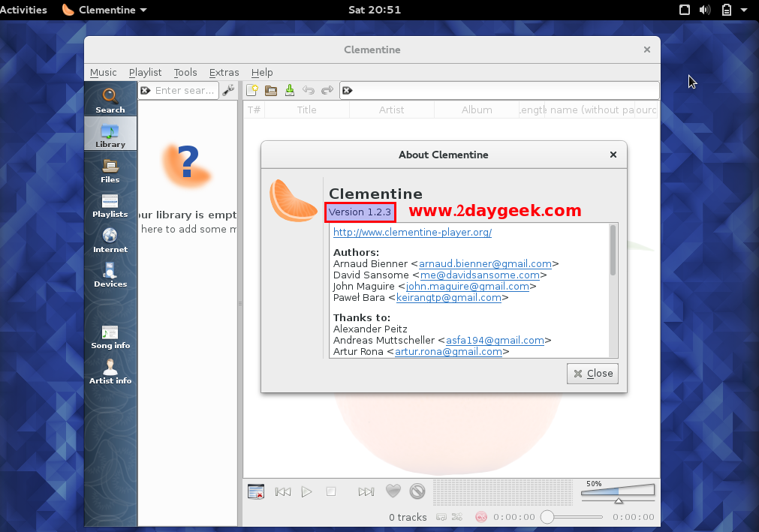Open the system volume icon in top bar
Screen dimensions: 759x532
point(705,10)
